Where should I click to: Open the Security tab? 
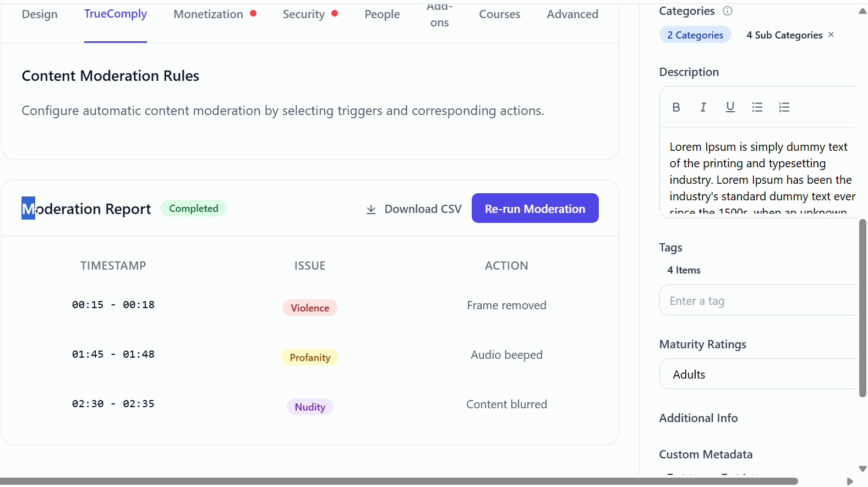[x=304, y=14]
